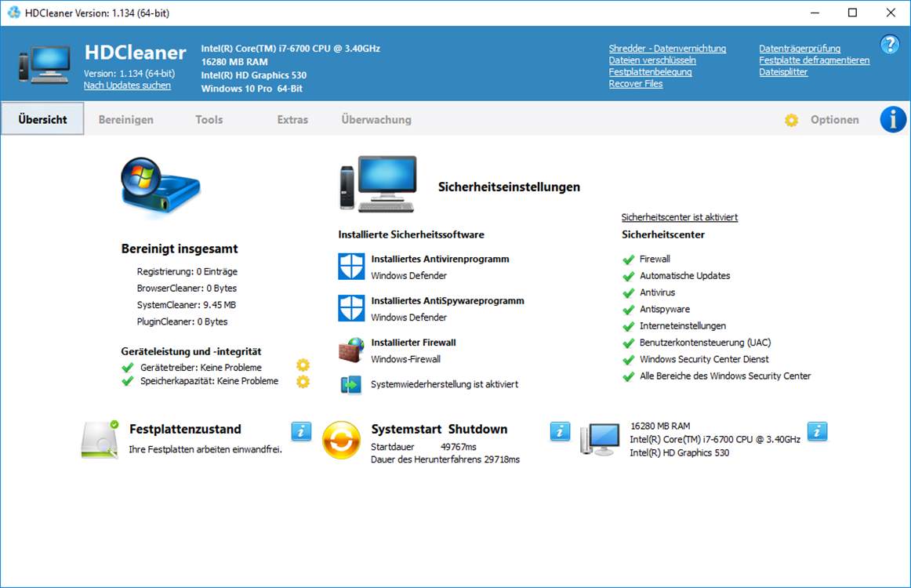Click the shield icon for Installiertes AntiSpywareprogramm

pos(351,308)
